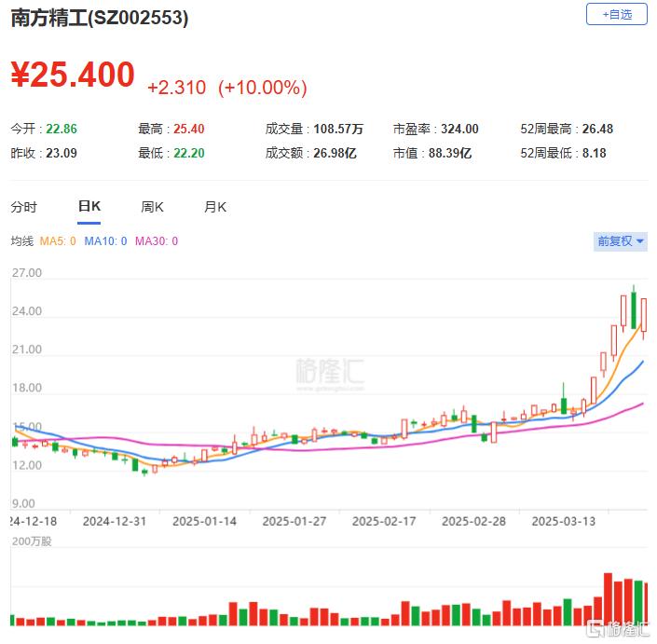This screenshot has width=657, height=644.
Task: Click the 成交量 value 108.57万
Action: (x=338, y=129)
